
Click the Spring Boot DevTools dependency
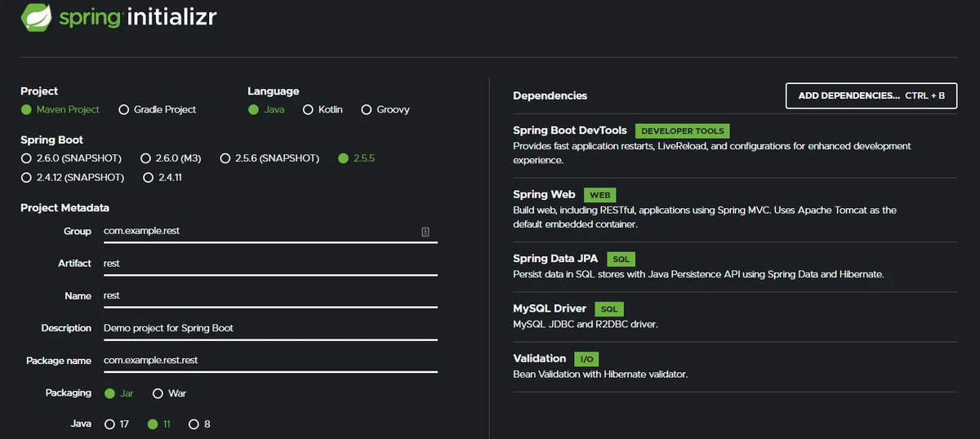(x=569, y=131)
